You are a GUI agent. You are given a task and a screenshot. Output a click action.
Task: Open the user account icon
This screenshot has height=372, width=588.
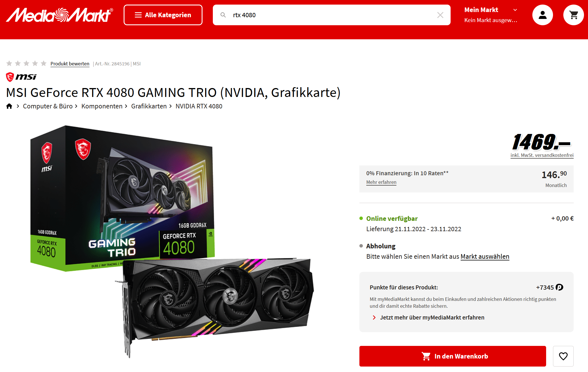pos(542,15)
